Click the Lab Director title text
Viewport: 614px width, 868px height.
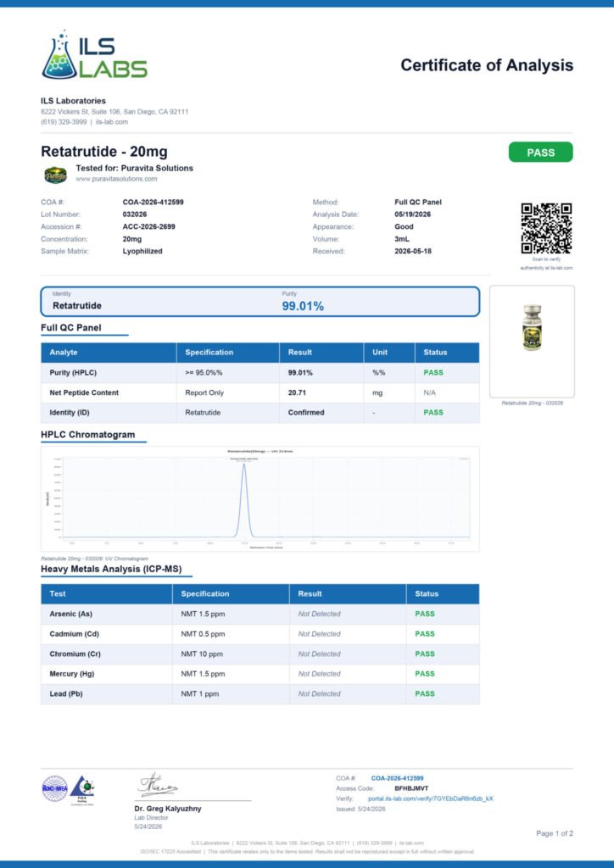[151, 818]
